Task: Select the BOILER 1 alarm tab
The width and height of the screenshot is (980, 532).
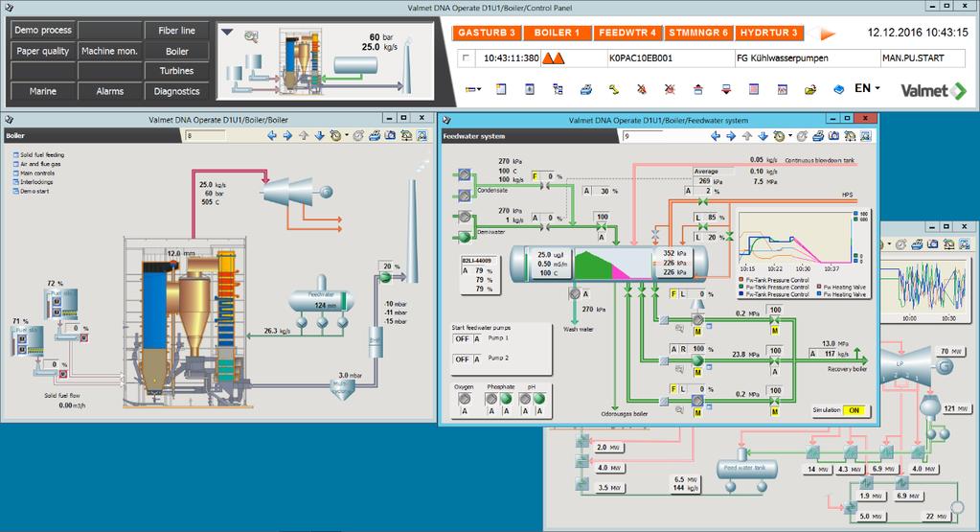Action: (x=557, y=33)
